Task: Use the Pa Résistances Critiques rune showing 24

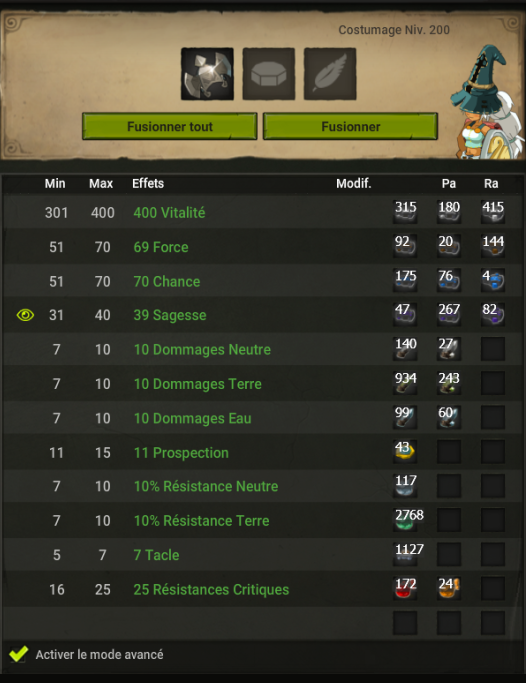Action: (x=449, y=588)
